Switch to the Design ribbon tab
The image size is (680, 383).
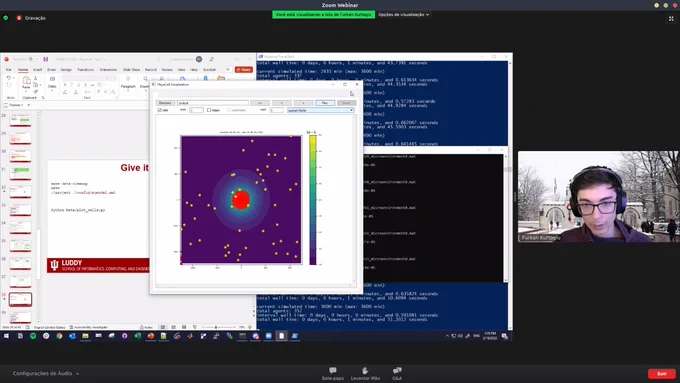click(x=66, y=69)
